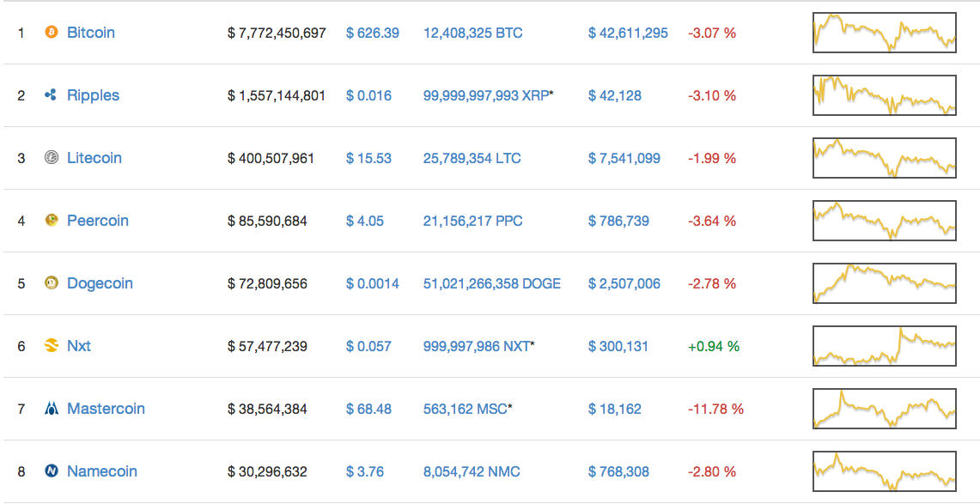Open Namecoin supply 8,054,742 NMC
980x504 pixels.
tap(472, 471)
